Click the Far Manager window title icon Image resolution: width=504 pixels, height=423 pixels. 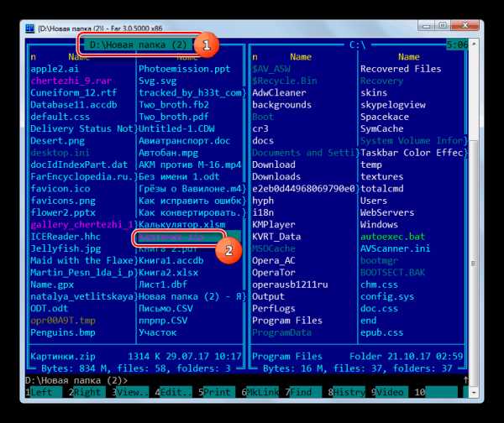point(30,29)
